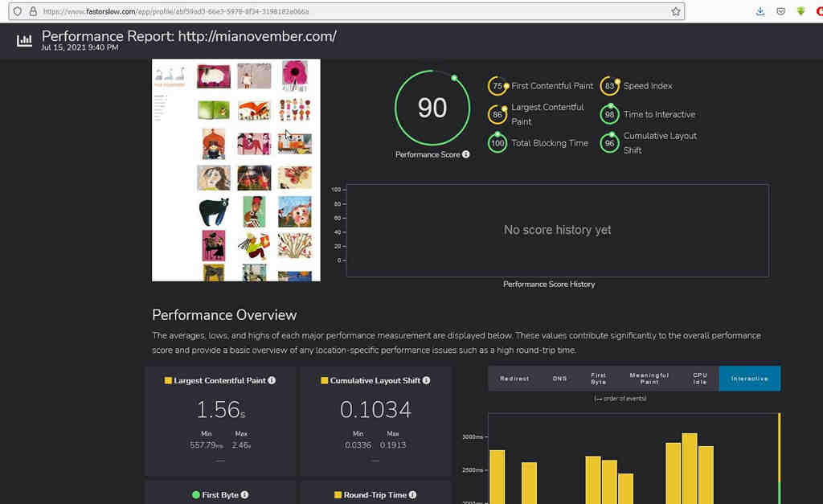This screenshot has height=504, width=823.
Task: Open the browser downloads icon
Action: [x=760, y=11]
